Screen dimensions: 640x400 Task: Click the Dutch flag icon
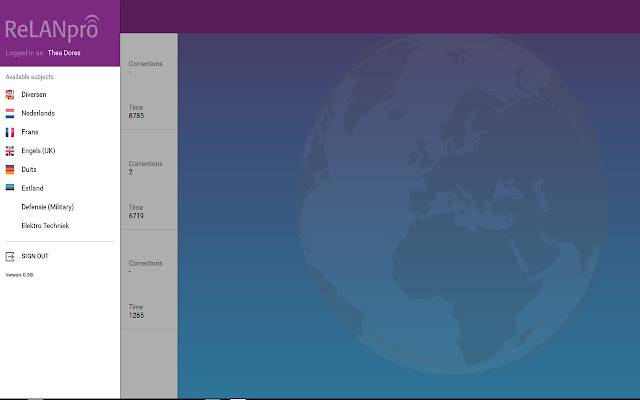click(x=10, y=113)
